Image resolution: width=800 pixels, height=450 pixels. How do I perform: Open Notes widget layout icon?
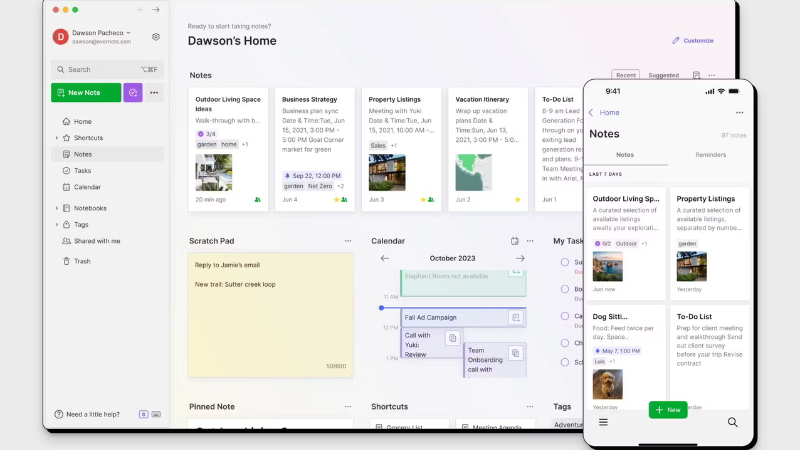pos(696,75)
